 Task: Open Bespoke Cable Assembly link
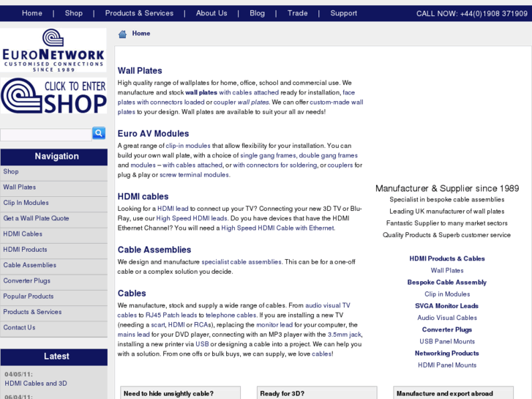pos(447,283)
